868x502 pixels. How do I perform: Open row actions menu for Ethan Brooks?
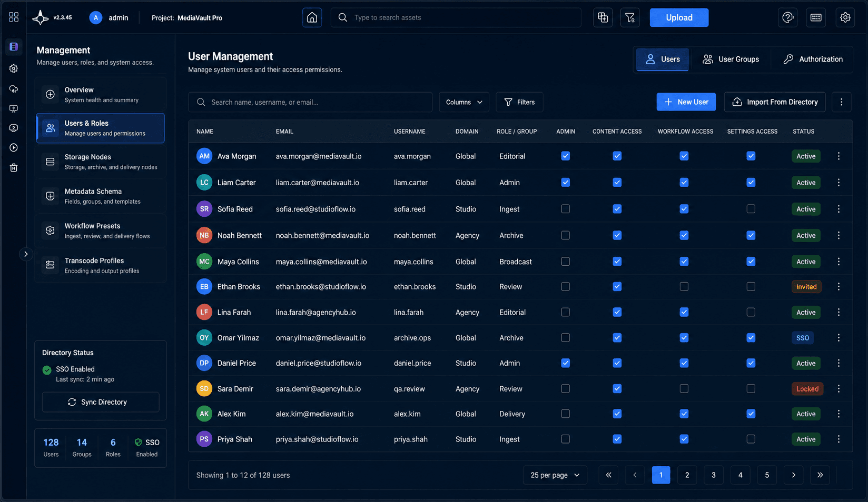[x=839, y=287]
